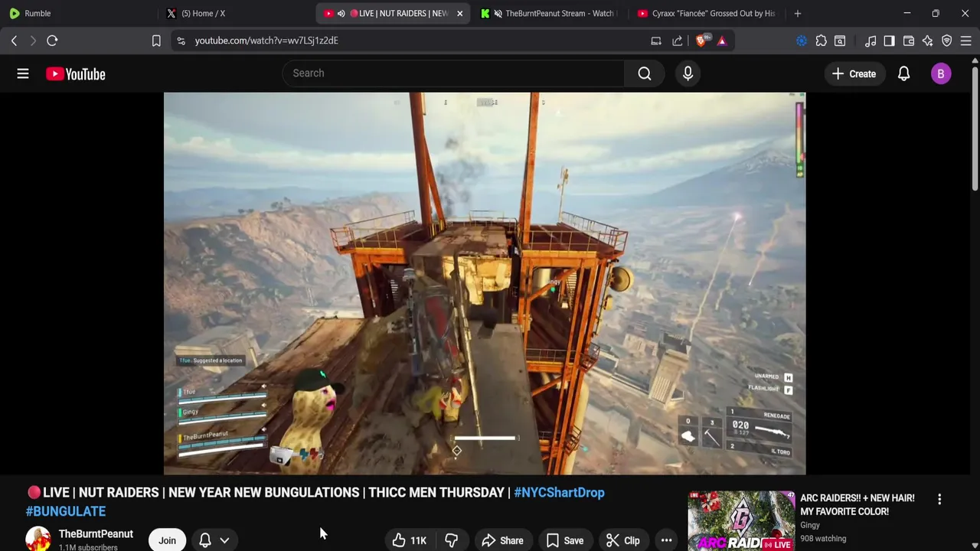Open Brave VPN shield icon
Viewport: 980px width, 551px height.
click(947, 41)
